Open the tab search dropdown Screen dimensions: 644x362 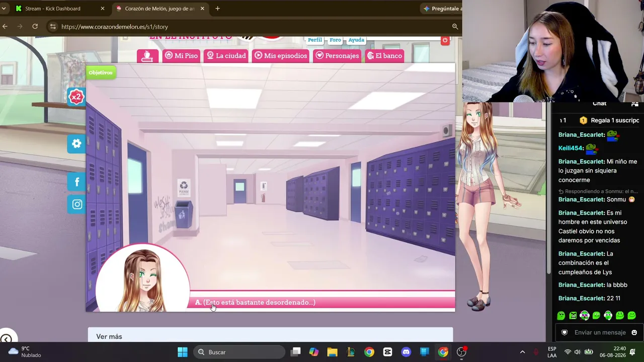tap(4, 9)
